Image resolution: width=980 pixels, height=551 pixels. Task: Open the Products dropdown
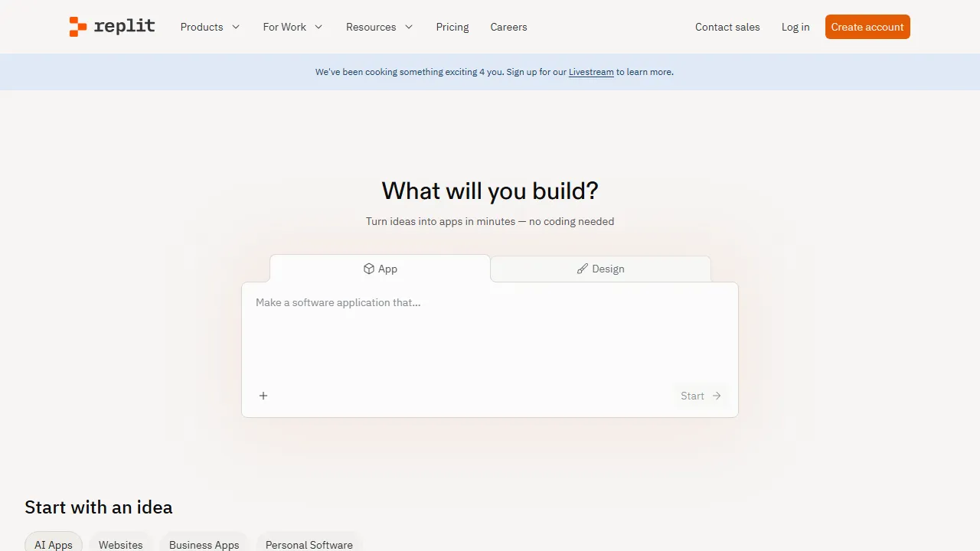209,27
